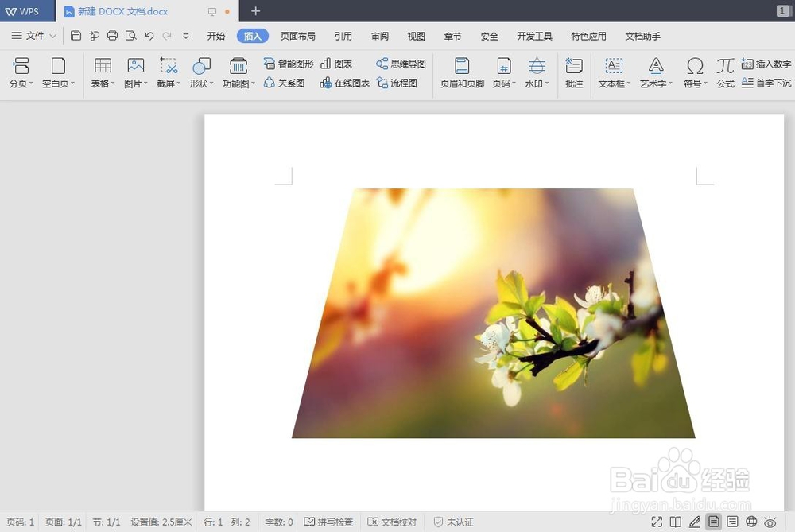This screenshot has width=795, height=532.
Task: Insert a 公式 equation
Action: (725, 72)
